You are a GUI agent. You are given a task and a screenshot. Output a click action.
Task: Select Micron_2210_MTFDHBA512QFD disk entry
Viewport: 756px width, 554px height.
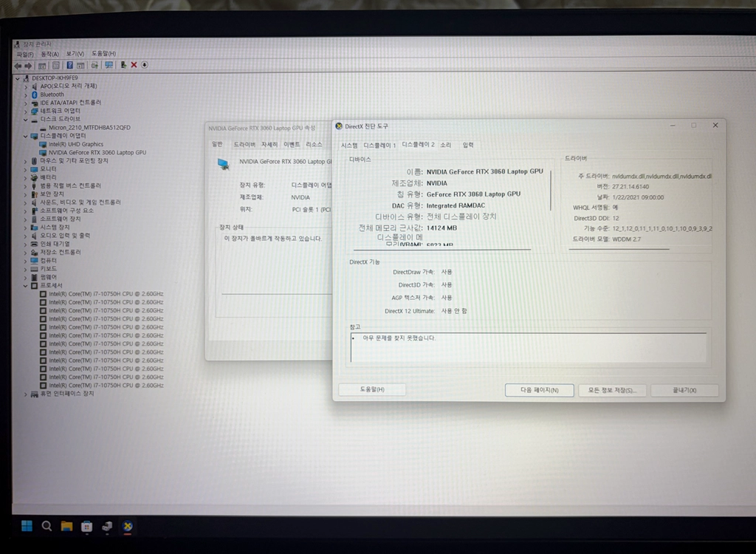89,128
